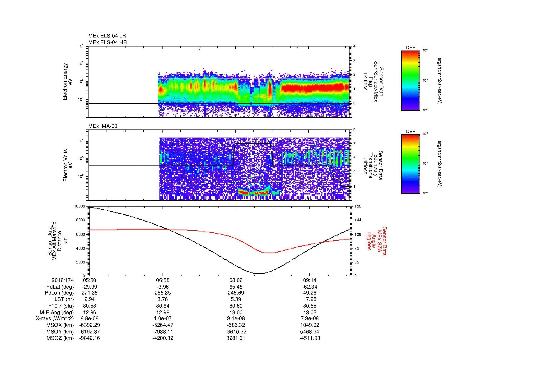Viewport: 555px width, 392px height.
Task: Click X-rays value '1.0e-07'
Action: point(163,318)
